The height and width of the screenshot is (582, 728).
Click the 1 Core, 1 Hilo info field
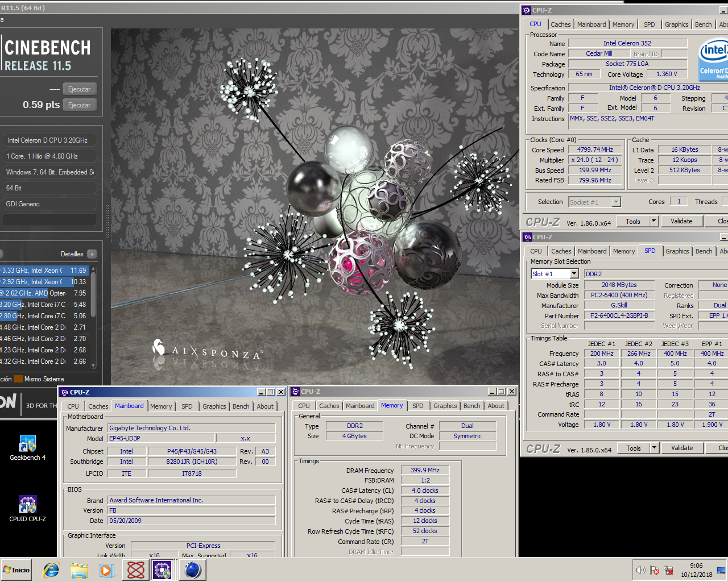[50, 156]
